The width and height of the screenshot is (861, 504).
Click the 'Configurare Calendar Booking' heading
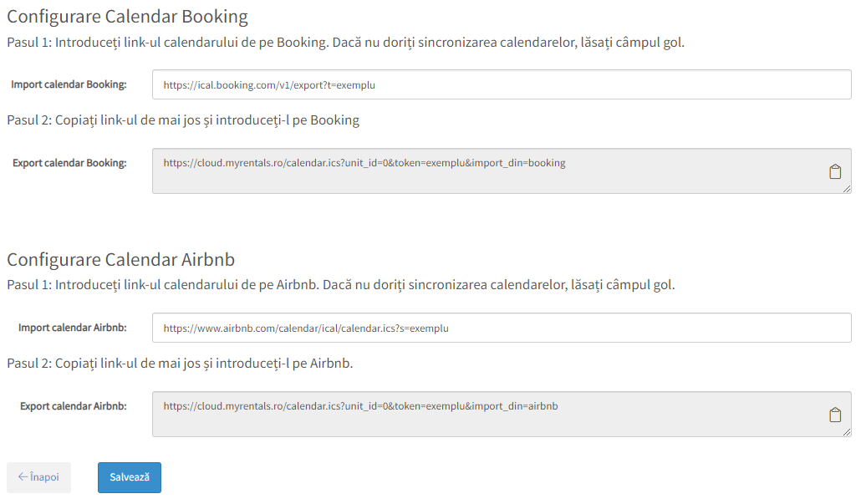click(127, 17)
